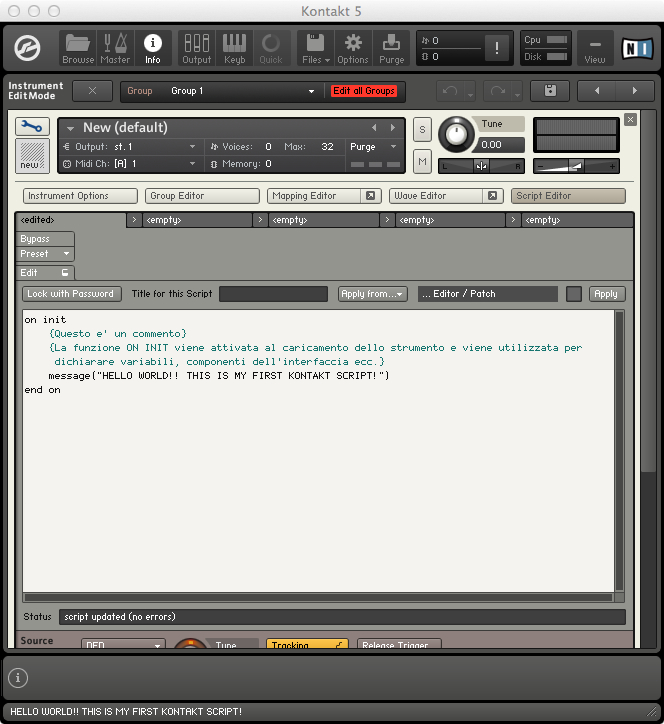Go to next instrument arrow in edit bar
The height and width of the screenshot is (724, 664).
[x=635, y=90]
